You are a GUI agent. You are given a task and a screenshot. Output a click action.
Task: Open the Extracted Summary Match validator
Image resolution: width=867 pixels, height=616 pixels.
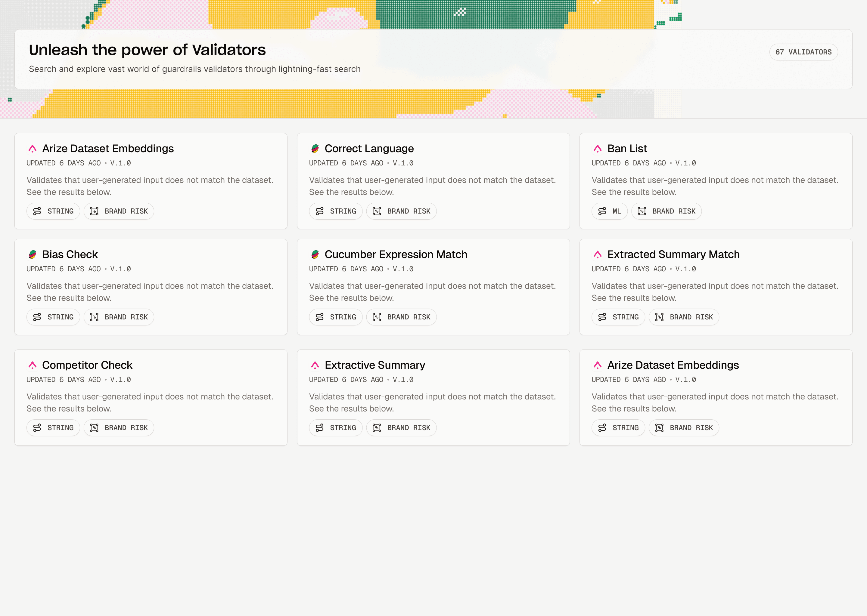point(673,254)
